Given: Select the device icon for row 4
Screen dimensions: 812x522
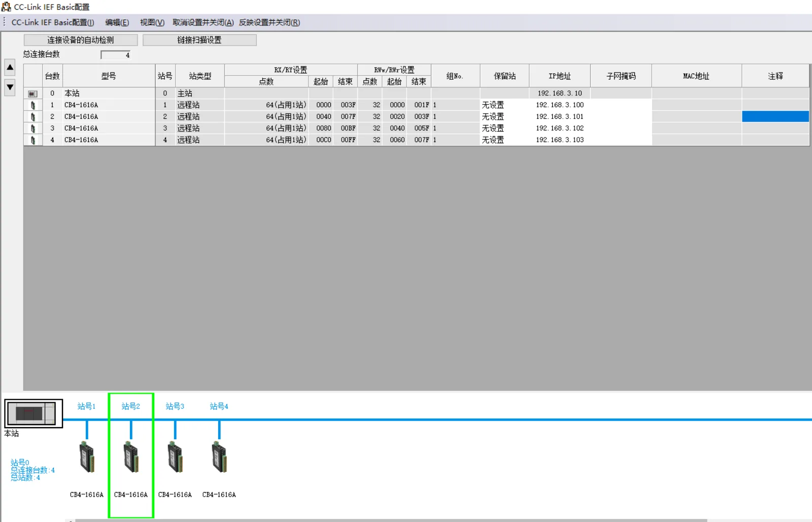Looking at the screenshot, I should [x=33, y=140].
